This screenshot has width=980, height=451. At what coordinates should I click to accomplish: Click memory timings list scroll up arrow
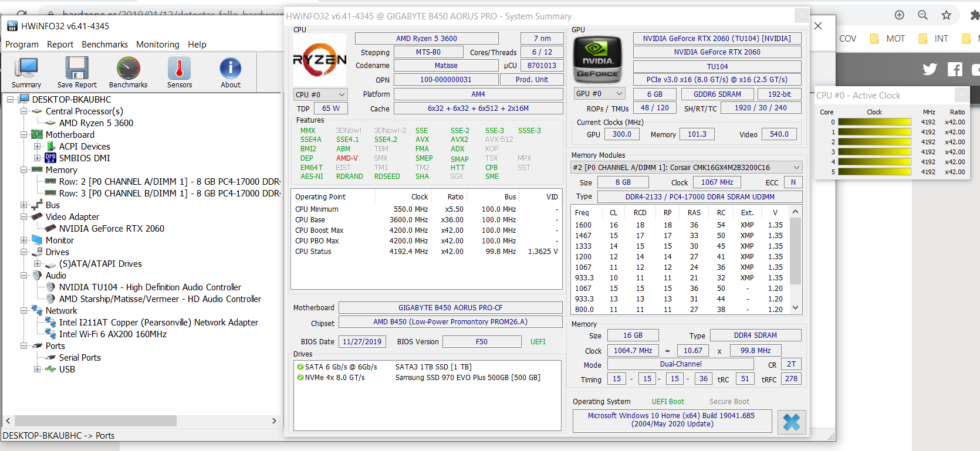[x=796, y=212]
